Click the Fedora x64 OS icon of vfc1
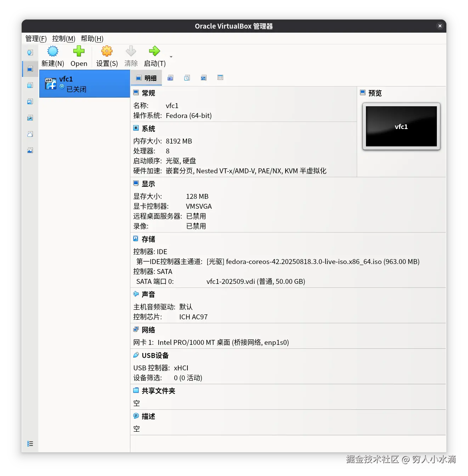 coord(51,84)
